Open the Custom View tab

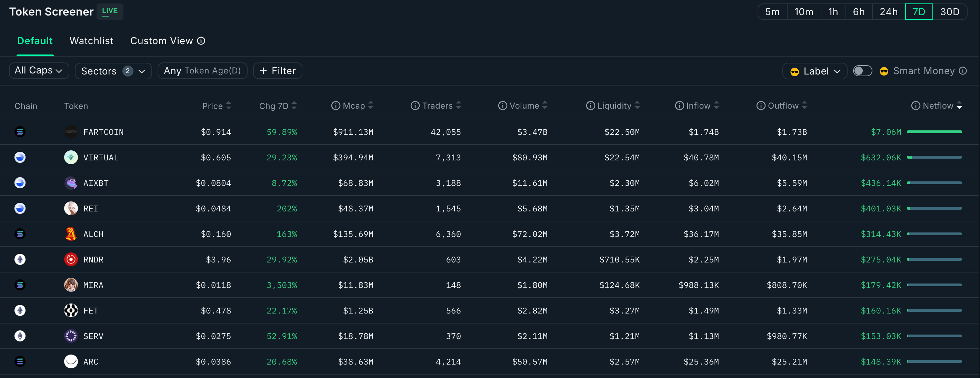[161, 41]
